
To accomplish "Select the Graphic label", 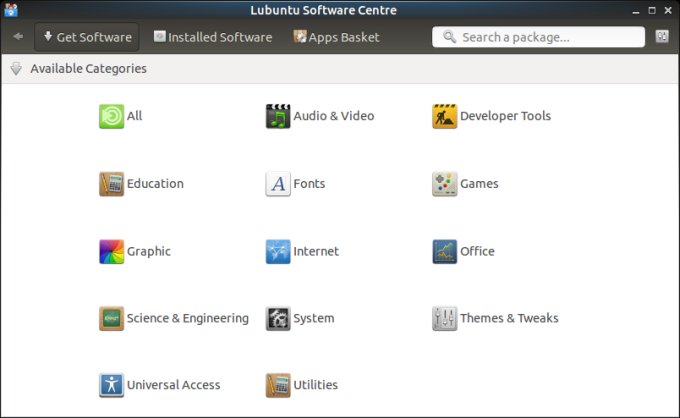I will click(149, 251).
